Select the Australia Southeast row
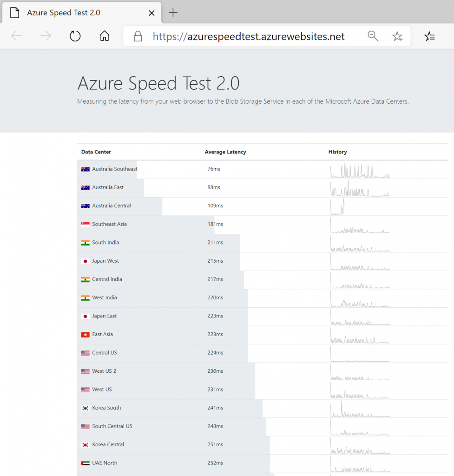This screenshot has height=476, width=454. point(114,169)
